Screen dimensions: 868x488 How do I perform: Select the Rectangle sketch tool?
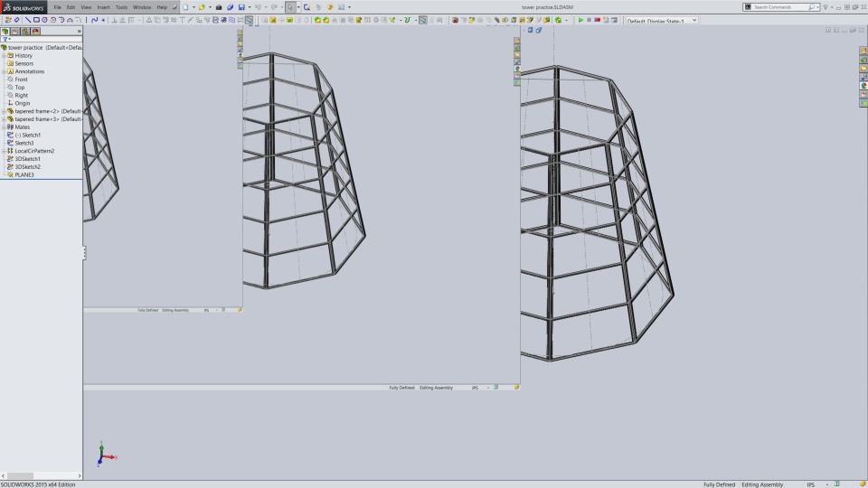tap(36, 20)
